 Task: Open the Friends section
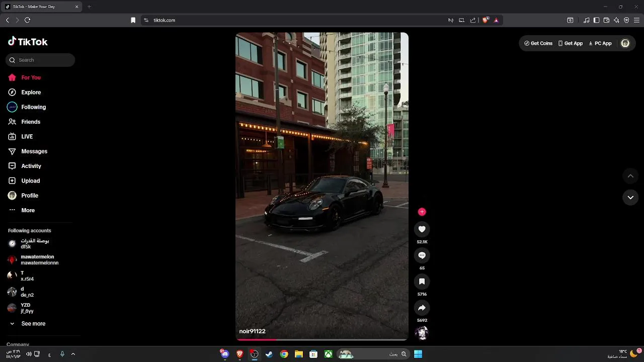point(24,122)
